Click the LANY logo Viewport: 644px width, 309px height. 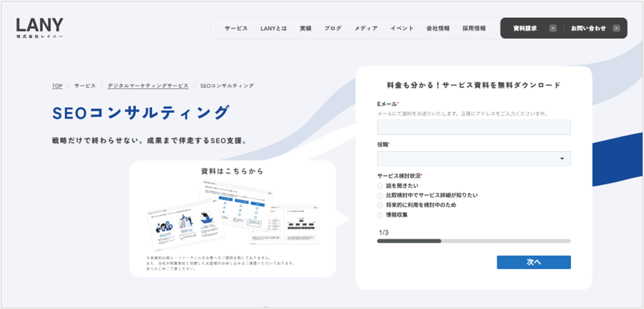(40, 28)
